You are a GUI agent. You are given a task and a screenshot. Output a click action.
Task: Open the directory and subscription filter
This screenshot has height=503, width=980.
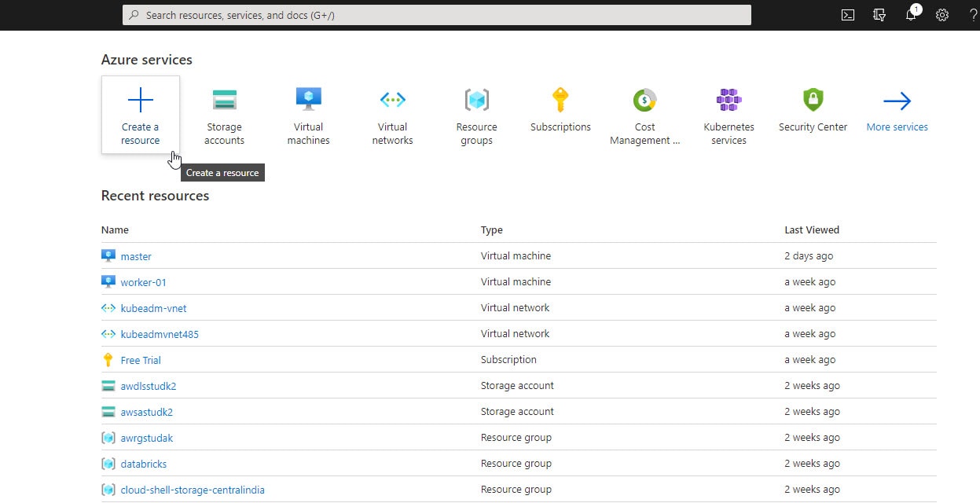[879, 14]
